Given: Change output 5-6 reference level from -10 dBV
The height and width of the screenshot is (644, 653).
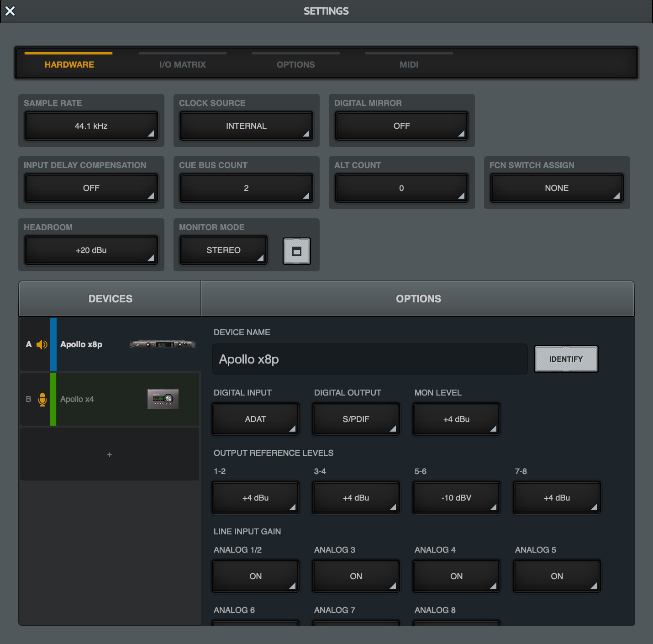Looking at the screenshot, I should pyautogui.click(x=456, y=498).
